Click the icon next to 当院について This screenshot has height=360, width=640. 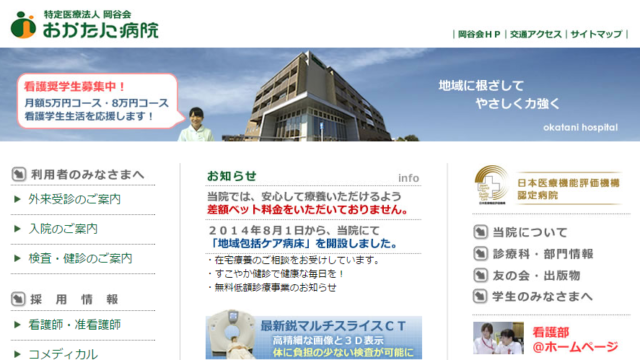coord(480,232)
